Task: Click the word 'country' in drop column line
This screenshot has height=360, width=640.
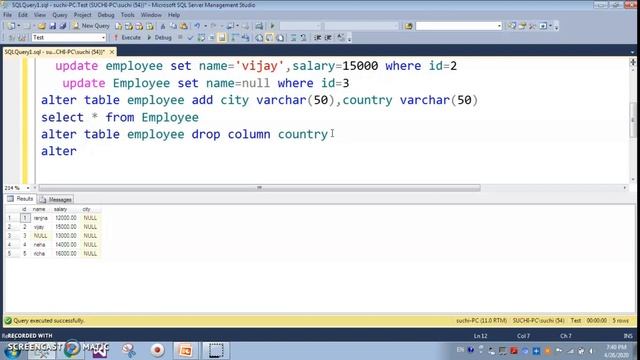Action: click(303, 134)
